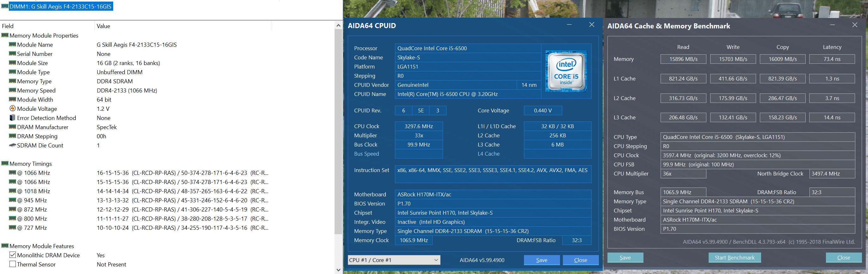Click the Memory Speed row icon
The image size is (868, 274).
coord(12,90)
